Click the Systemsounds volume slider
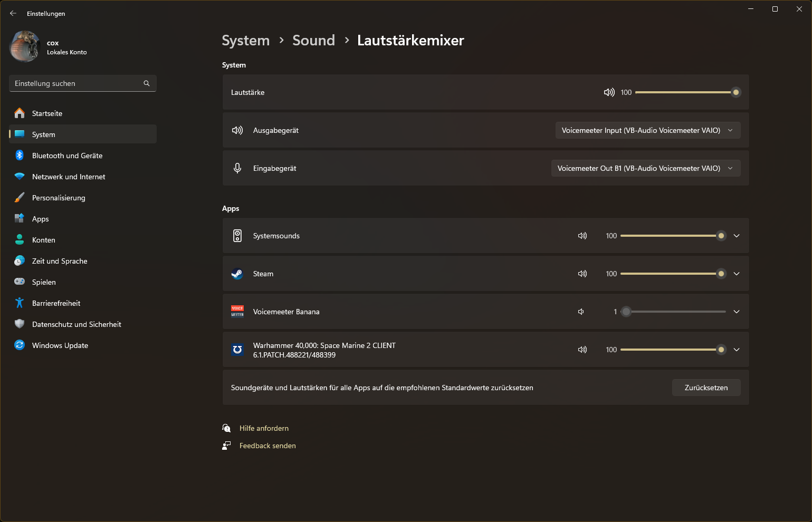 coord(673,236)
